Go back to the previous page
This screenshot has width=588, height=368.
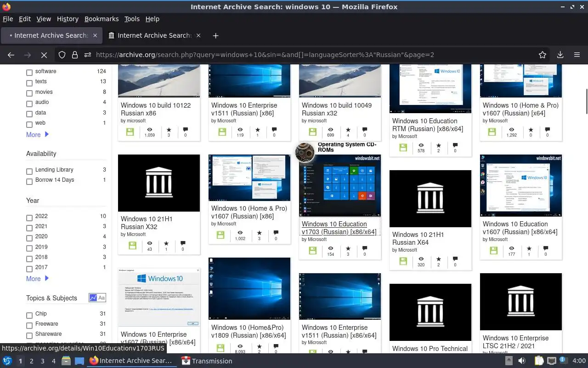11,55
